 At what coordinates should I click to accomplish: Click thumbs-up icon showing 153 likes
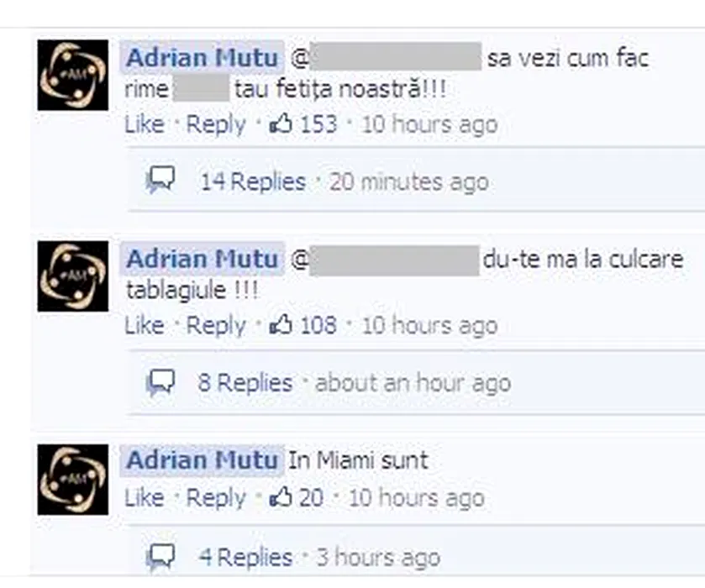281,123
